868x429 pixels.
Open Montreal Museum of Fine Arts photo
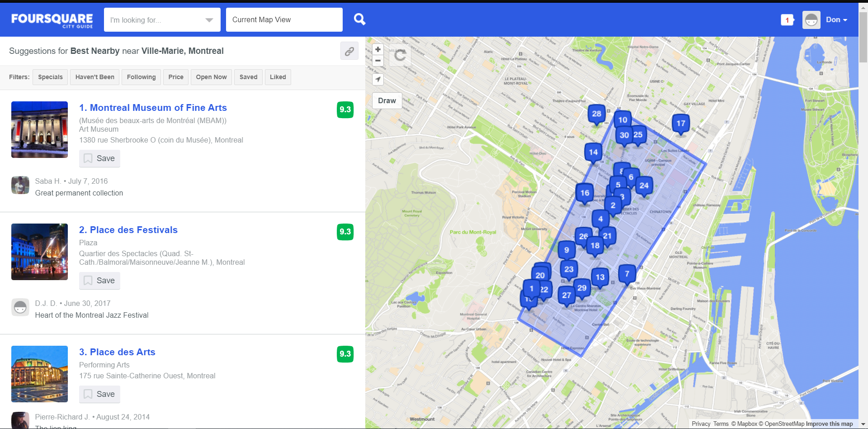[39, 129]
